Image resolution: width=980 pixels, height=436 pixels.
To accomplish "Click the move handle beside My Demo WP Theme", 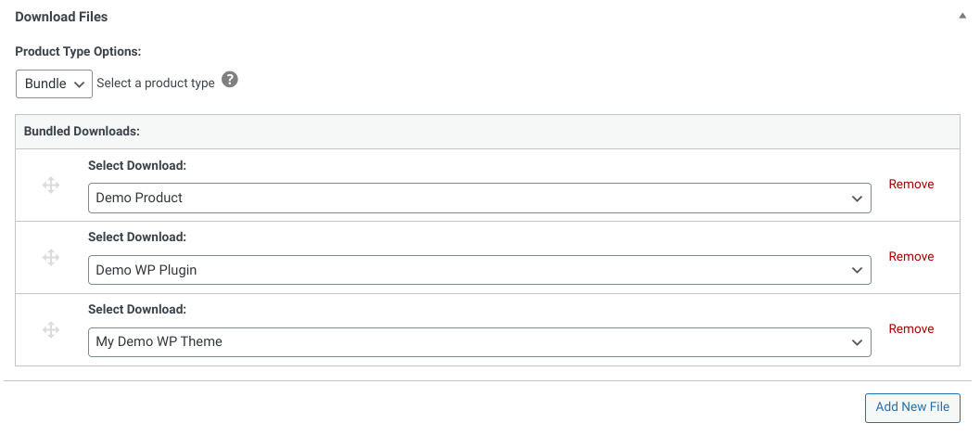I will tap(51, 329).
